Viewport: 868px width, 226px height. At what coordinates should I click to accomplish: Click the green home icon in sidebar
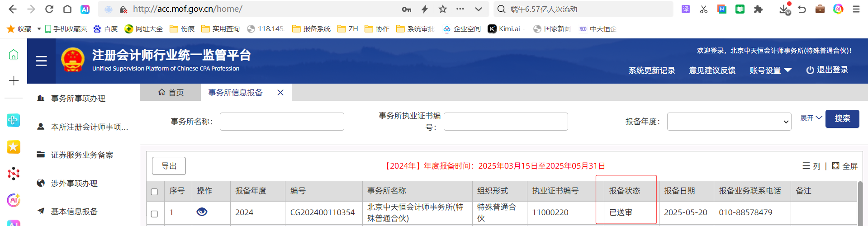click(x=14, y=55)
